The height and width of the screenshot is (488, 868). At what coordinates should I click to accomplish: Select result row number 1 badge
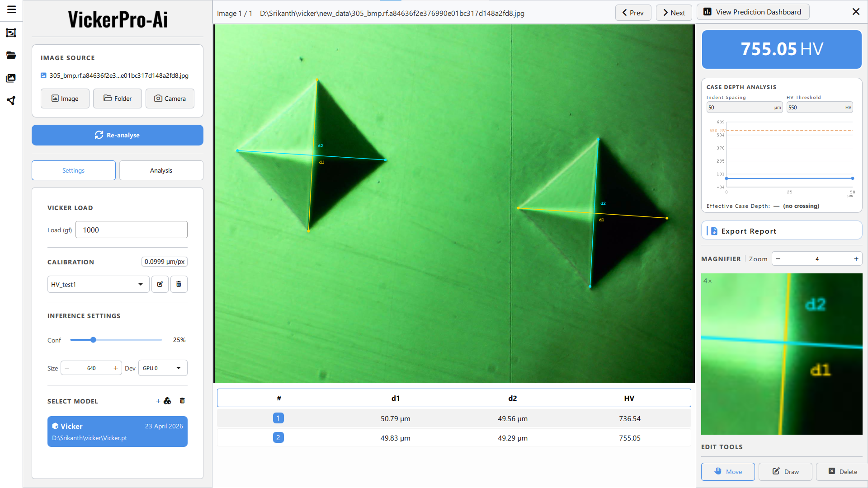coord(278,418)
